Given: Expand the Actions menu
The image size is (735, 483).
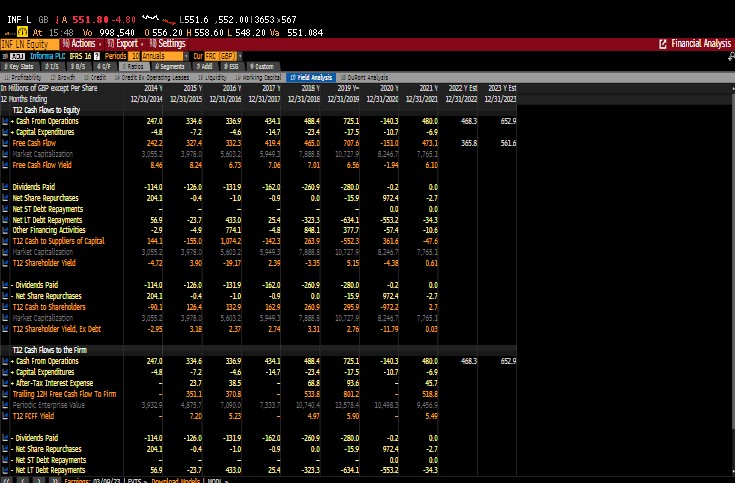Looking at the screenshot, I should point(82,44).
